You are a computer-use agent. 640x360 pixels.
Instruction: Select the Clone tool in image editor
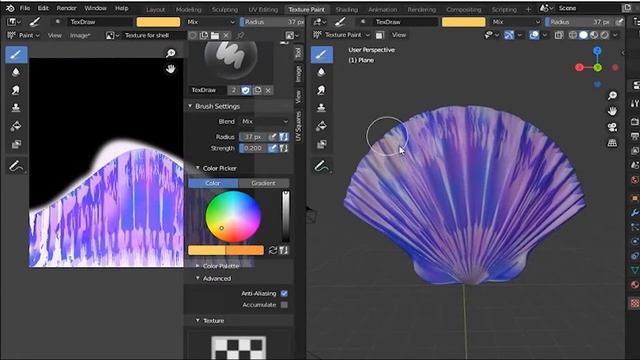pos(16,108)
